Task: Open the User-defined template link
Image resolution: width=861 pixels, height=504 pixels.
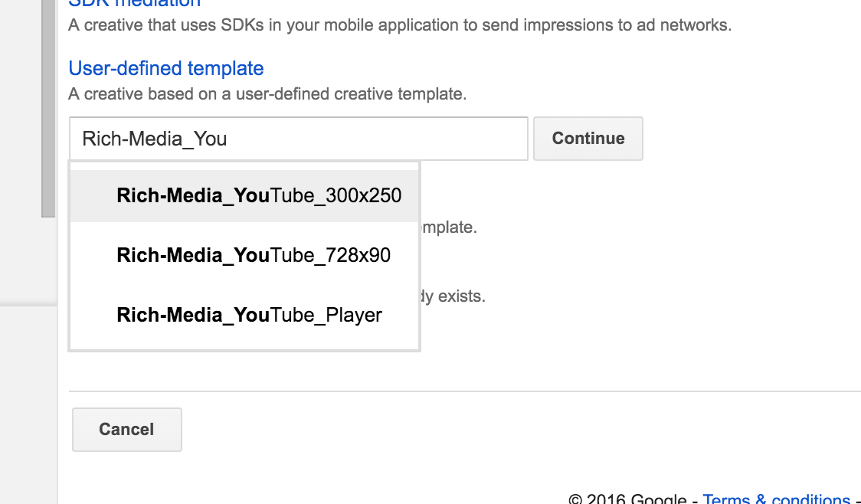Action: (x=166, y=69)
